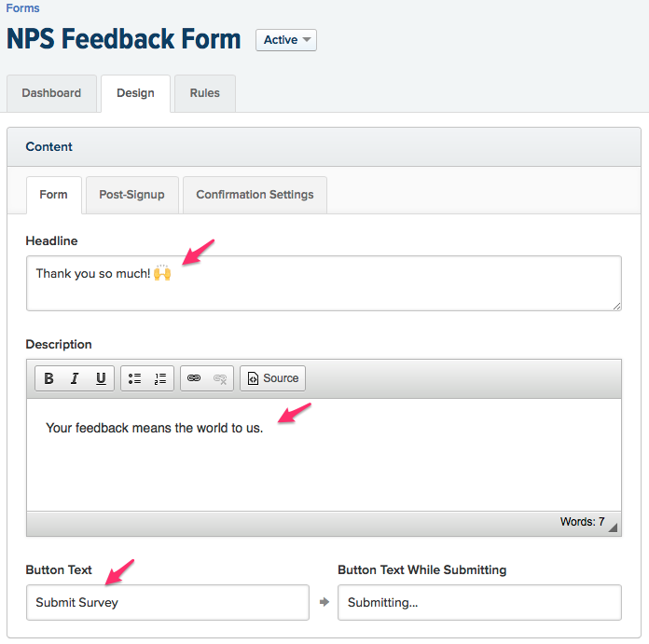The height and width of the screenshot is (644, 649).
Task: Grab the Headline textarea resize handle
Action: [616, 306]
